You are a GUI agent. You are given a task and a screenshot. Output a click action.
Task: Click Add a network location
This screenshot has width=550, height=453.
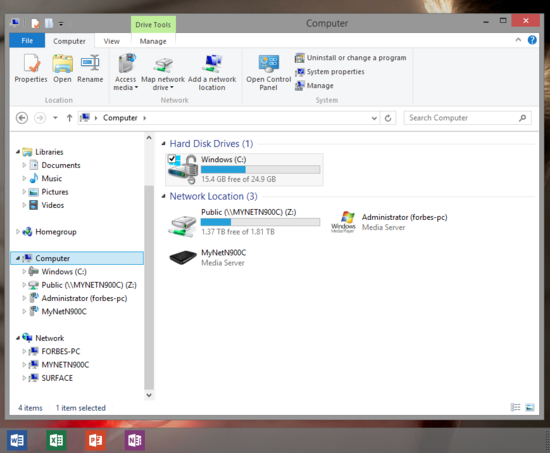point(212,73)
